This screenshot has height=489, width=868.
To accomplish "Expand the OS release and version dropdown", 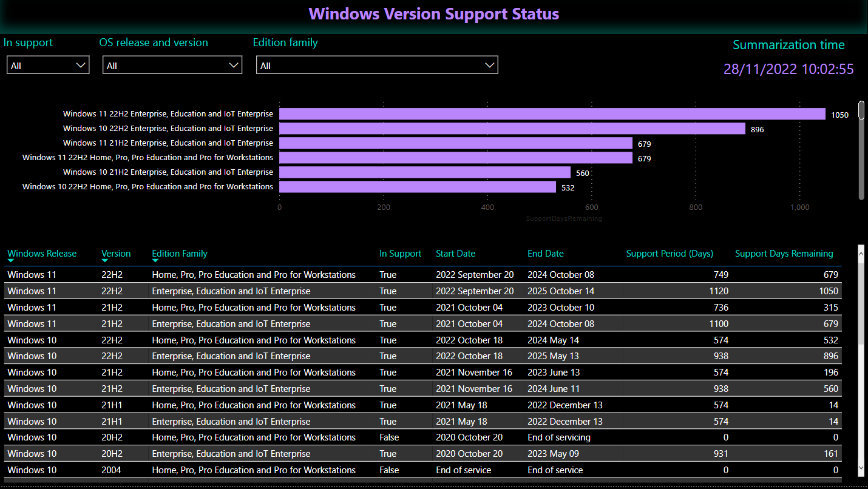I will [172, 66].
